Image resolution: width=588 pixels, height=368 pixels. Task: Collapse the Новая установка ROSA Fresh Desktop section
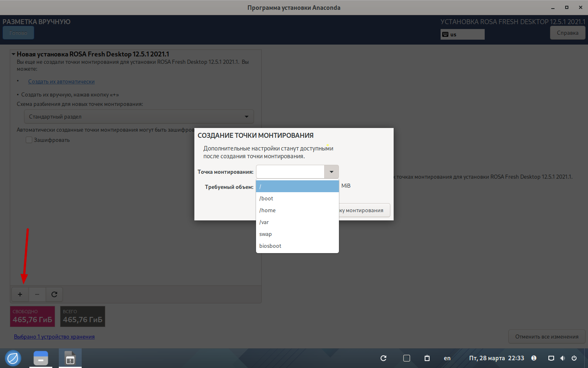13,54
